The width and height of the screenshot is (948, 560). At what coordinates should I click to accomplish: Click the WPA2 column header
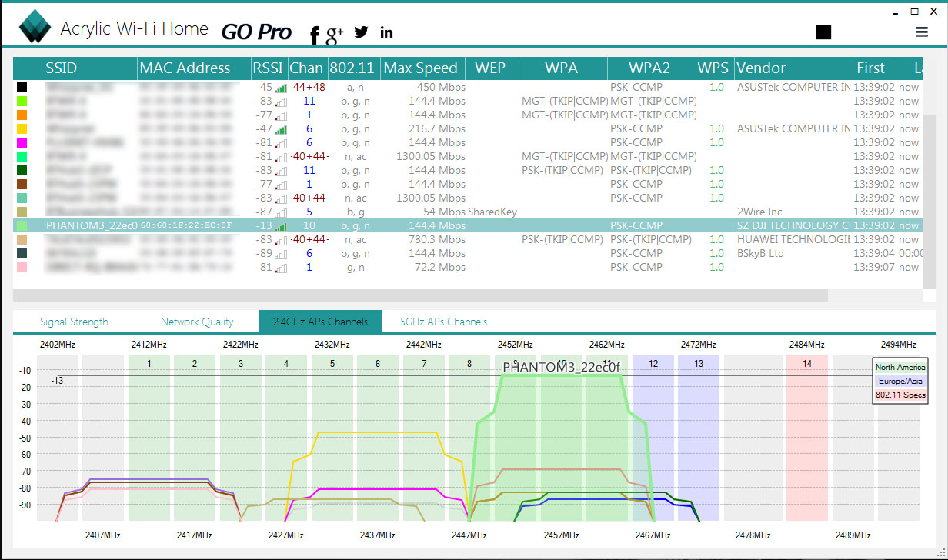click(x=650, y=68)
